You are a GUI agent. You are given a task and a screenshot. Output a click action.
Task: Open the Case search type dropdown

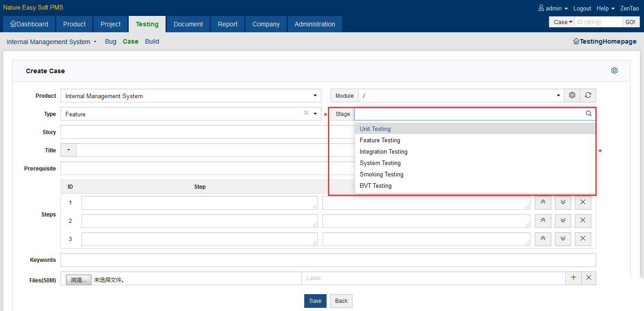(x=563, y=22)
